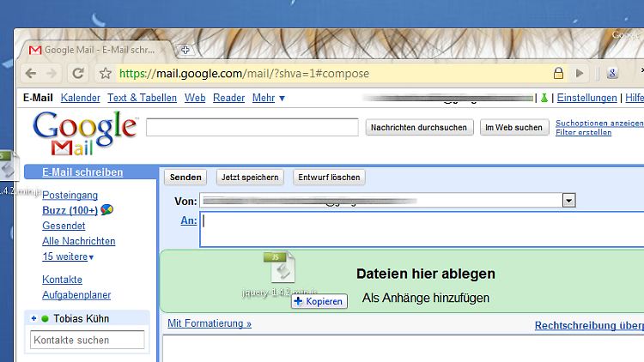The width and height of the screenshot is (644, 362).
Task: Click the padlock security icon in address bar
Action: tap(558, 74)
